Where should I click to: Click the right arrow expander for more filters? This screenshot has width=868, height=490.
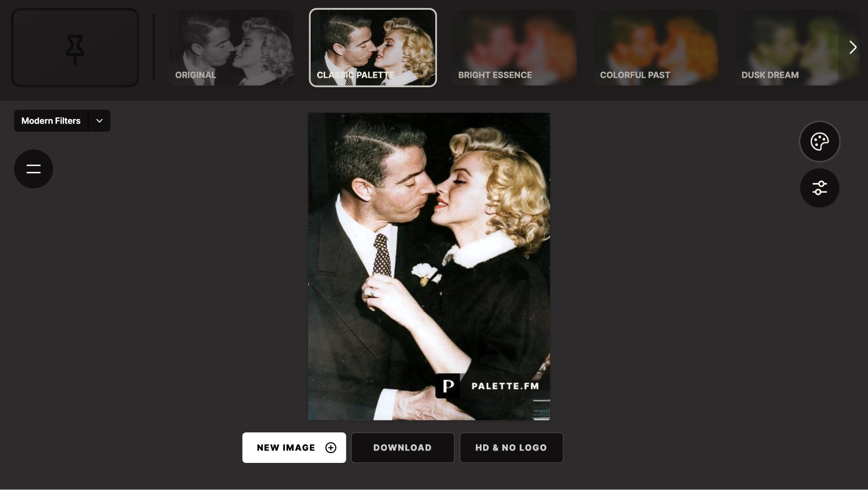(853, 47)
